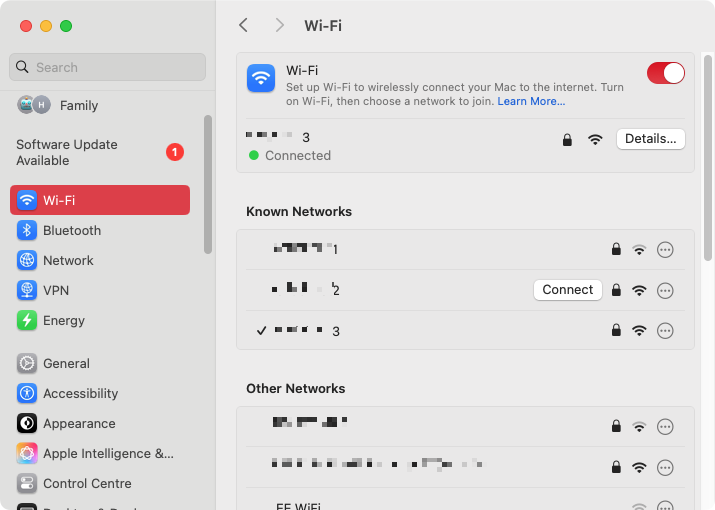Select known network row ending in 1
The image size is (715, 510).
pyautogui.click(x=465, y=250)
